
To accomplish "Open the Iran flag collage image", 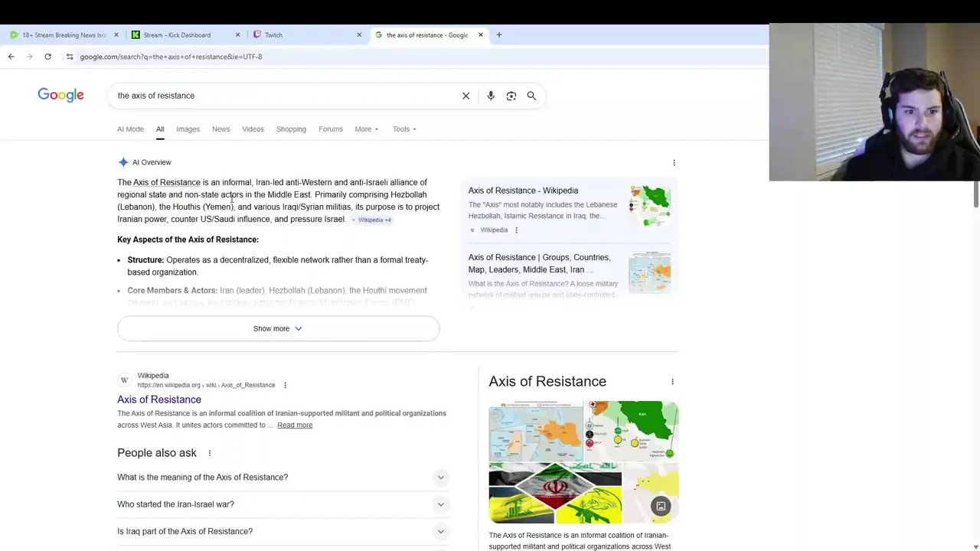I will click(555, 494).
